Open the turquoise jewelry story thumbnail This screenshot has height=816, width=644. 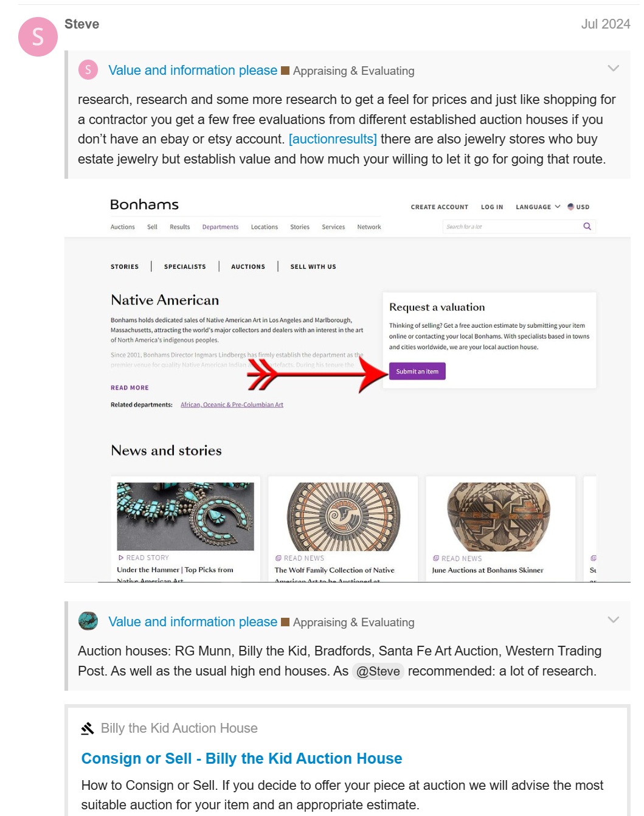pos(185,517)
